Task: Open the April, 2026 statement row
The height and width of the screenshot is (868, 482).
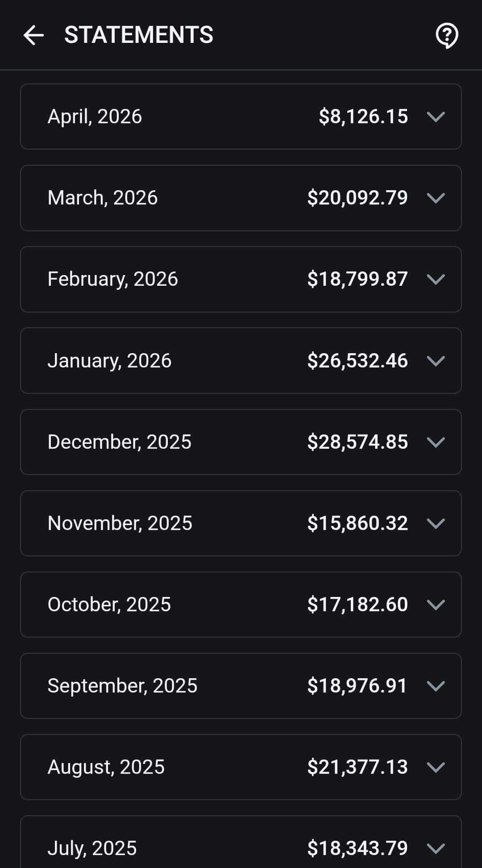Action: tap(223, 117)
